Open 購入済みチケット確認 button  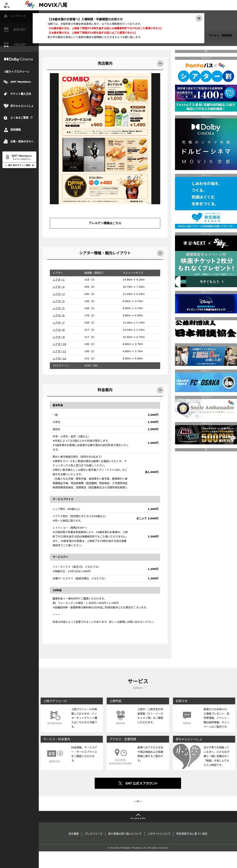(x=20, y=165)
